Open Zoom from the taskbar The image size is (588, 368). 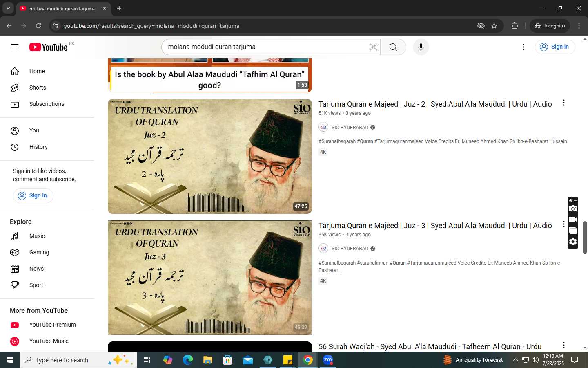[328, 360]
